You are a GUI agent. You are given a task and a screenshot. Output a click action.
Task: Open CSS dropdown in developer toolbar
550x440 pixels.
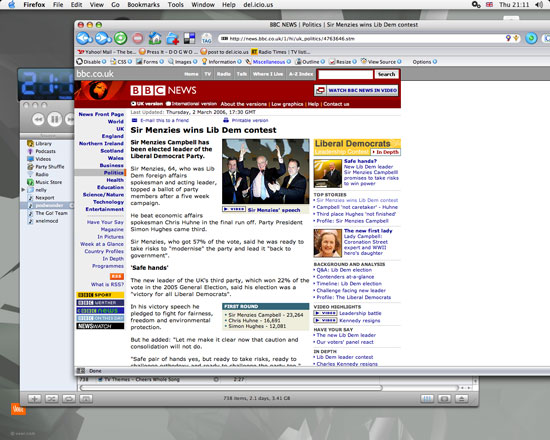point(121,62)
